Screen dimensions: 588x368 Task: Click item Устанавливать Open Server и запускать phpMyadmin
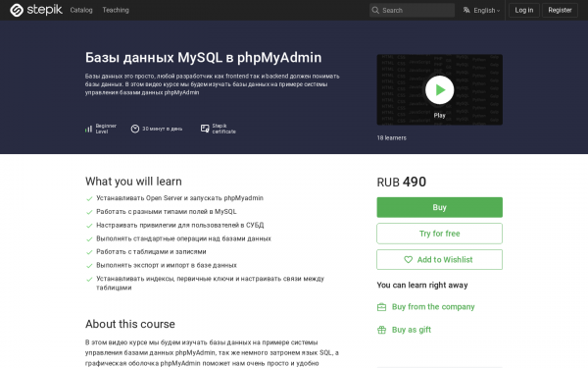tap(179, 198)
